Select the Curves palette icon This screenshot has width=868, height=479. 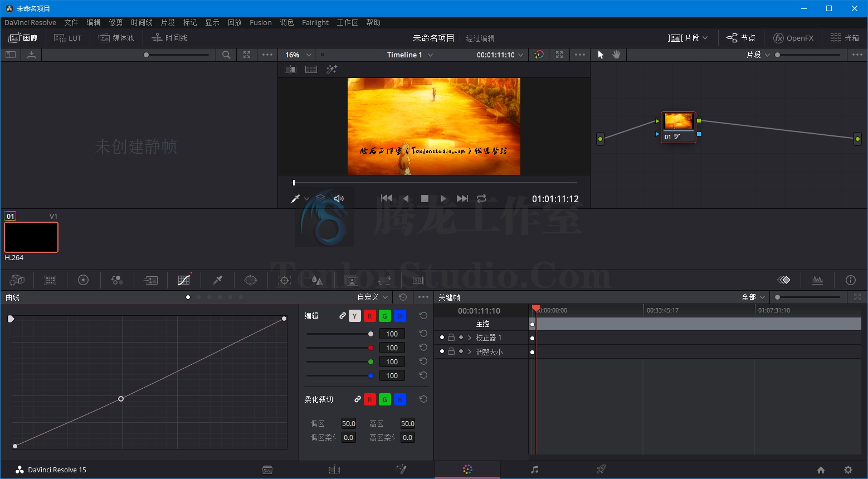[184, 280]
